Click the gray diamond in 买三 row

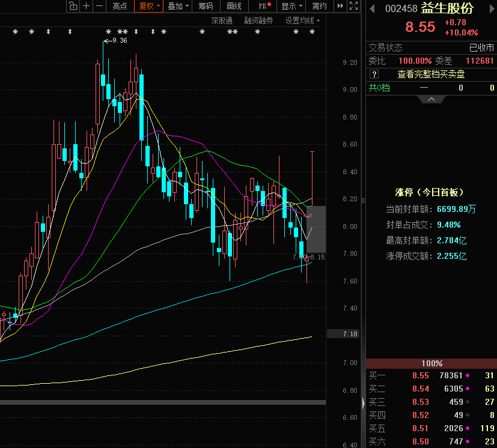[x=468, y=402]
